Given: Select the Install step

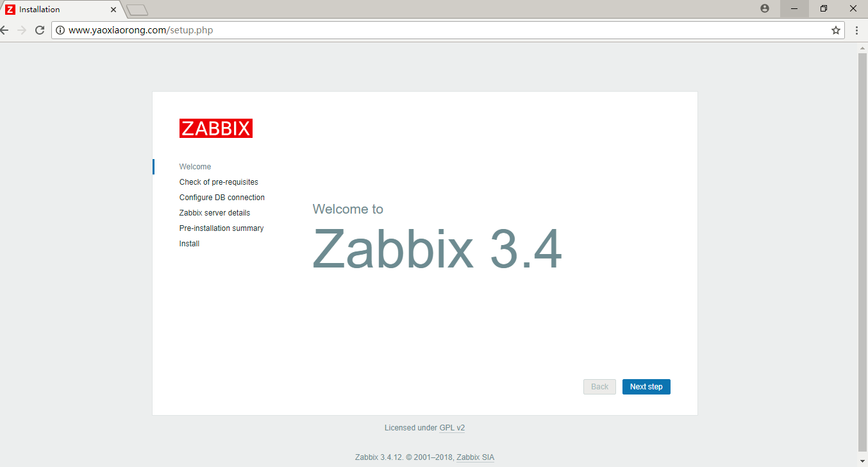Looking at the screenshot, I should click(x=189, y=244).
